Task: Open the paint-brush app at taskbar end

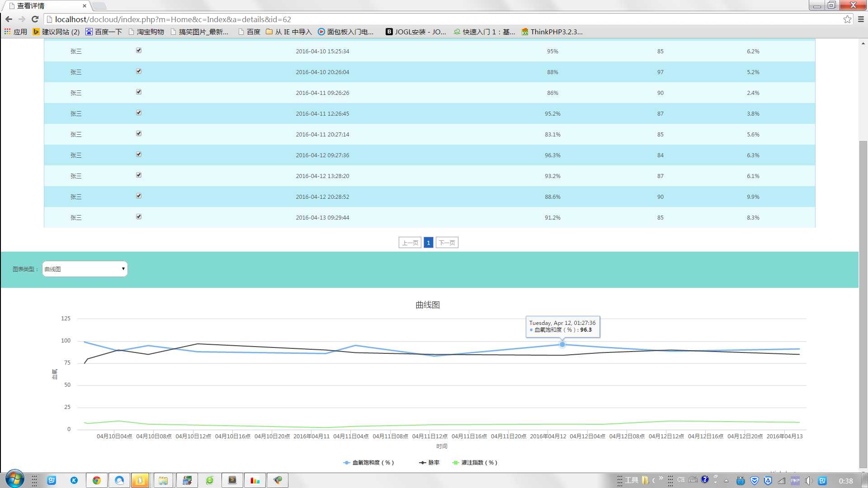Action: tap(278, 480)
